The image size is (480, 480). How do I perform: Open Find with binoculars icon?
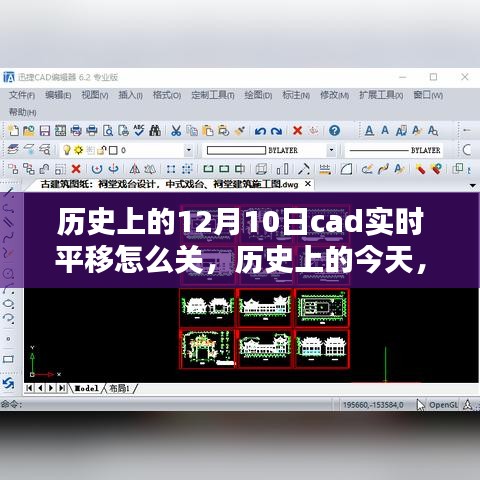[x=155, y=130]
